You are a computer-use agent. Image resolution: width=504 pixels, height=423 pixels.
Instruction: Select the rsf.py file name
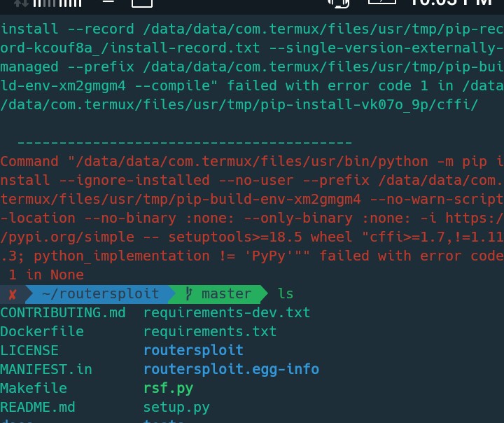168,389
